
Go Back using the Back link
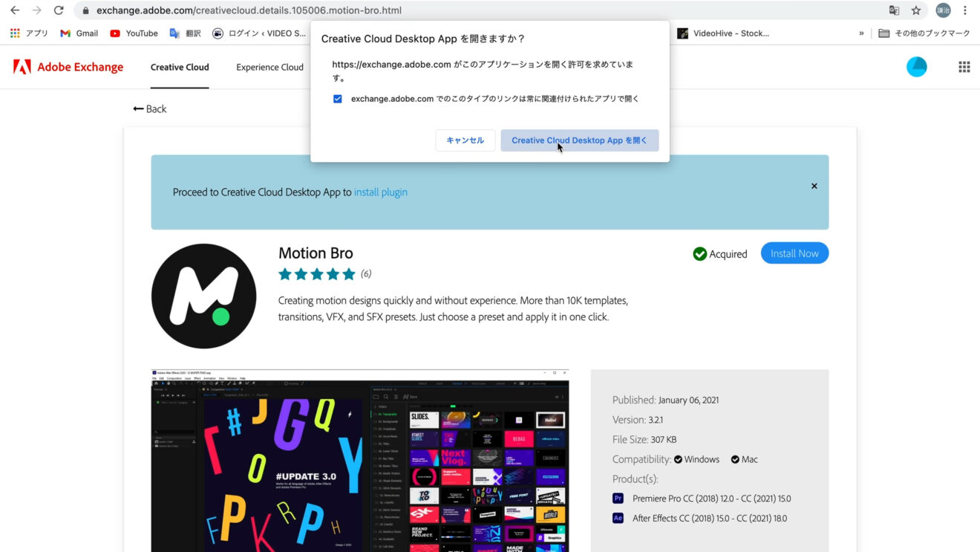(x=150, y=108)
